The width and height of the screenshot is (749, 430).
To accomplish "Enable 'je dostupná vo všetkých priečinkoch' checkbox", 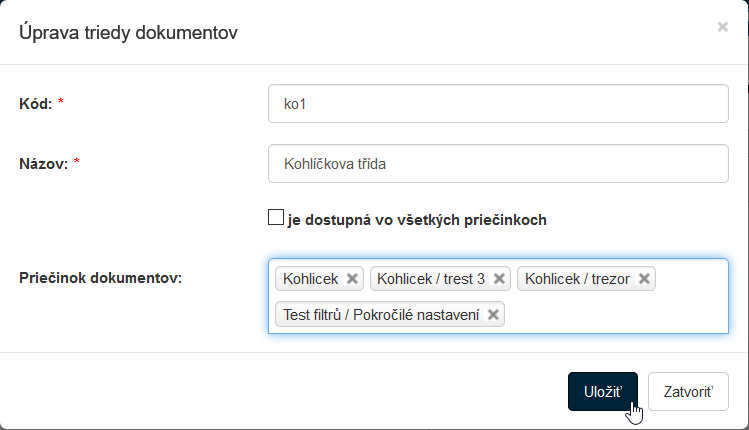I will (x=276, y=218).
